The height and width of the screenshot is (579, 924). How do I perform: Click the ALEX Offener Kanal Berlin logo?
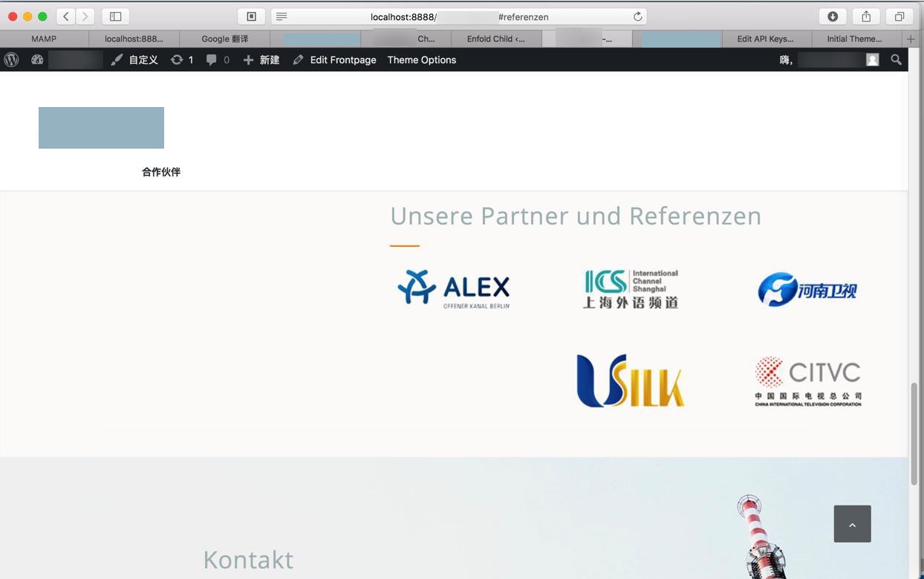(x=453, y=289)
